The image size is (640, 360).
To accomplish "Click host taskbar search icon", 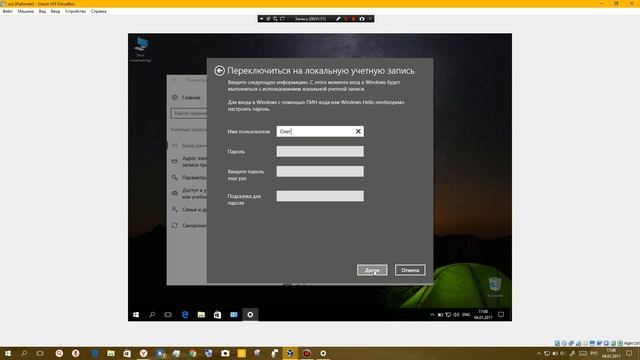I will point(24,353).
